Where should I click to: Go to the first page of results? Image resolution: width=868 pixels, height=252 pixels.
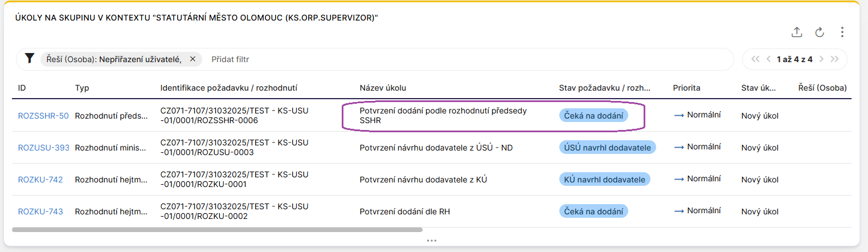[756, 59]
